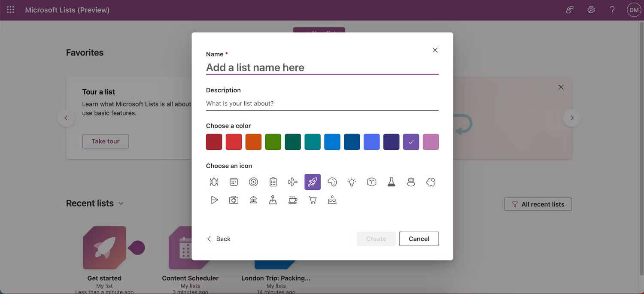
Task: Click the list Name input field
Action: tap(322, 67)
